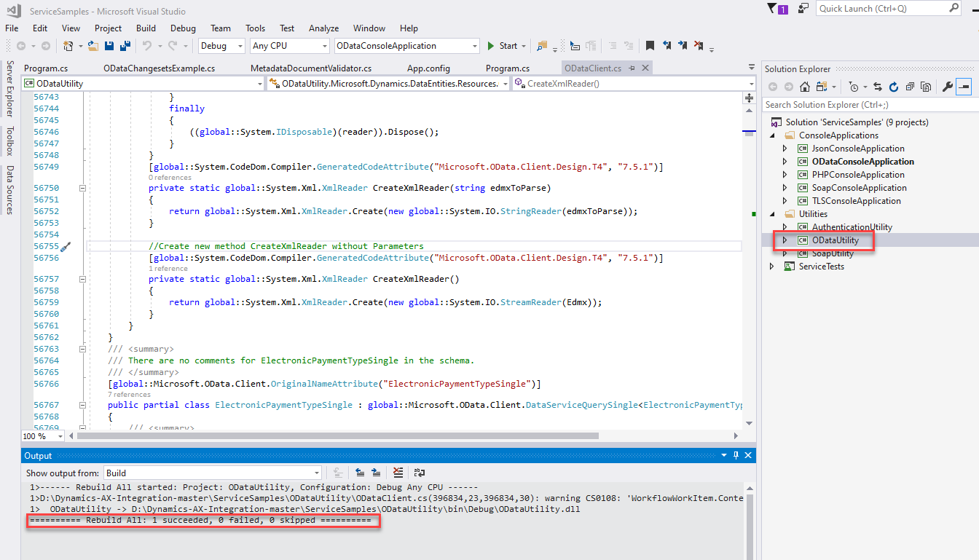Click the Pending Changes Filter clock icon
The width and height of the screenshot is (979, 560).
click(x=854, y=87)
